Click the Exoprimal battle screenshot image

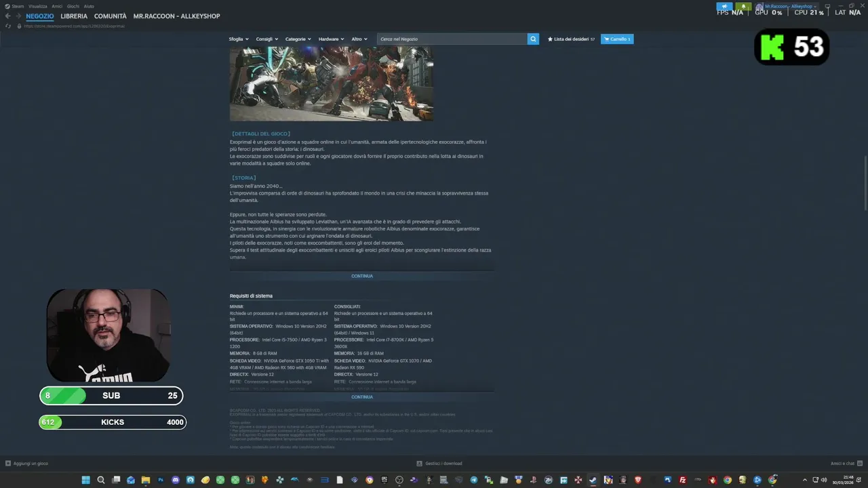tap(331, 83)
